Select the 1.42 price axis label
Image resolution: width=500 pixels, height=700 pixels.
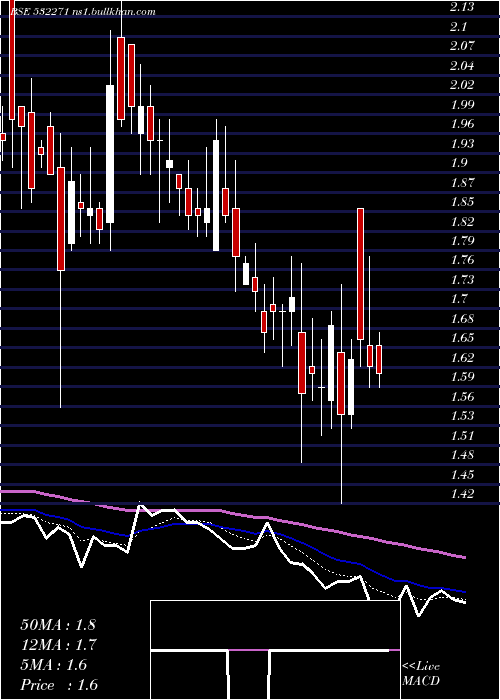pos(462,494)
